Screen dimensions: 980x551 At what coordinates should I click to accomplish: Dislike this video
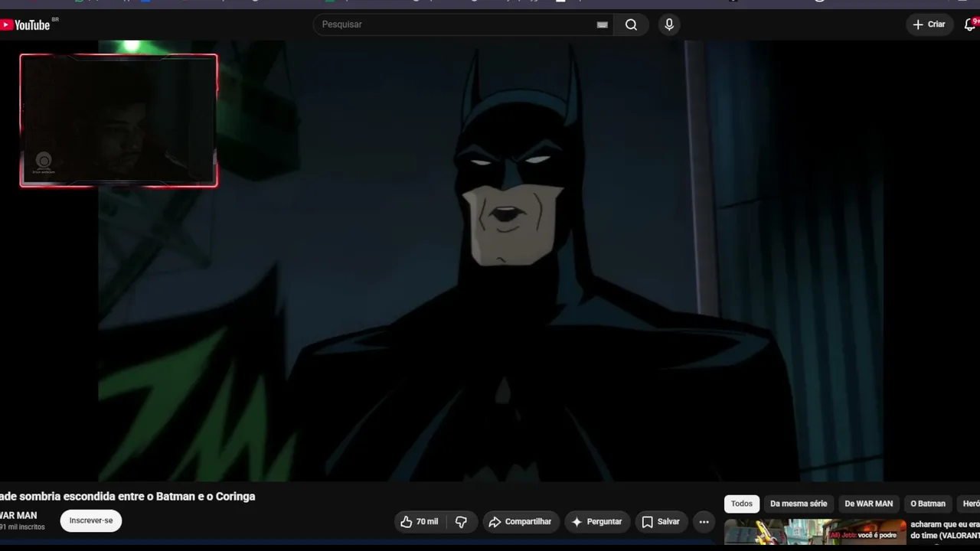(x=462, y=522)
